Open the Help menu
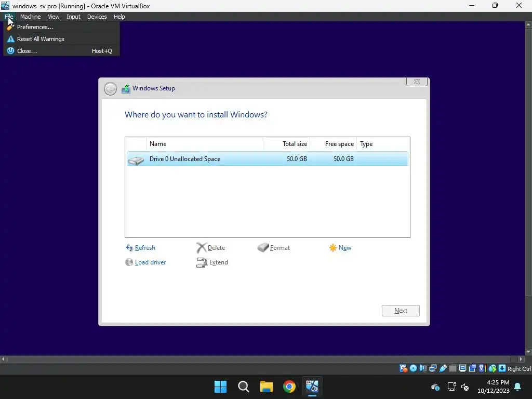 point(119,17)
